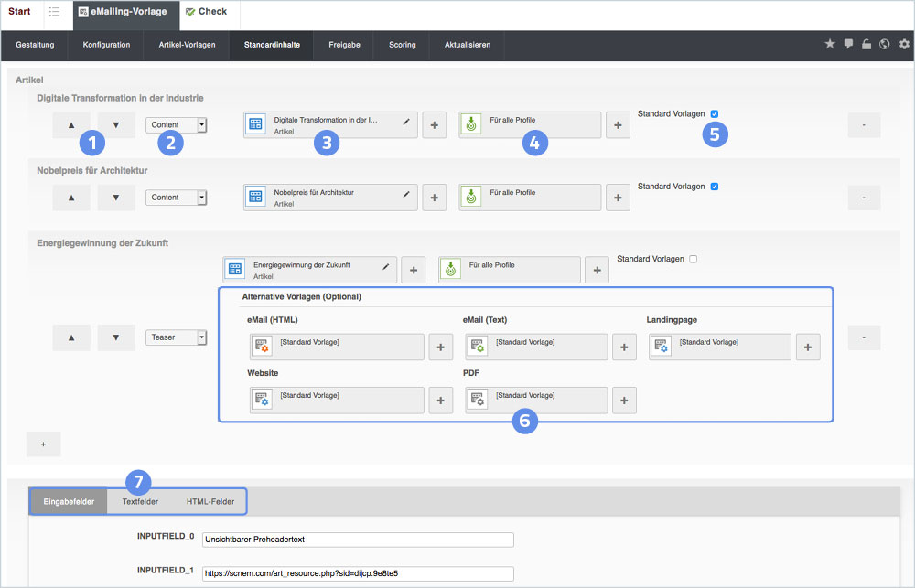Move Digitale Transformation article up with arrow

[72, 125]
